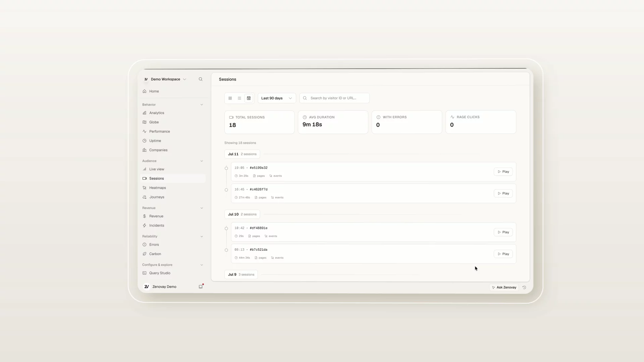This screenshot has width=644, height=362.
Task: Open the notifications inbox icon
Action: 201,287
